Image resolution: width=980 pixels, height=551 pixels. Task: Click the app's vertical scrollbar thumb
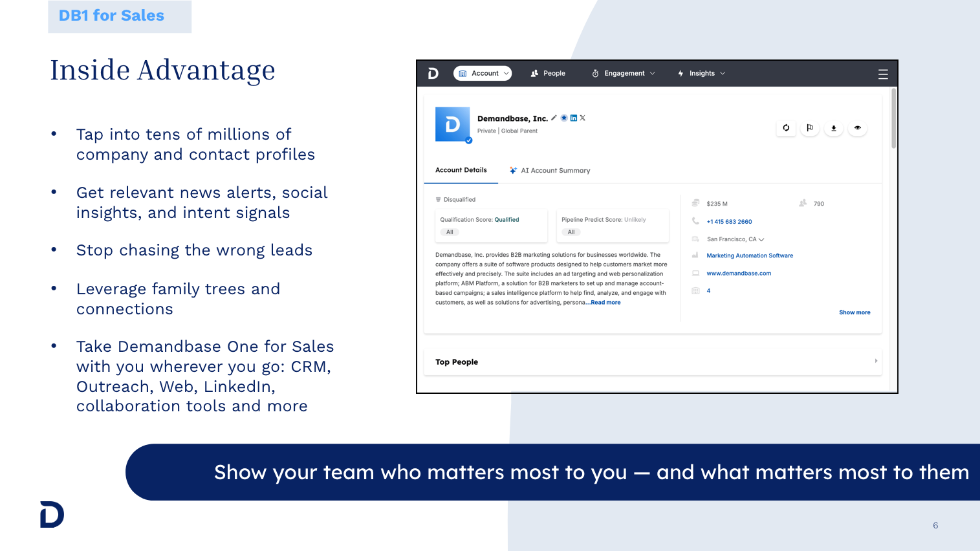893,118
